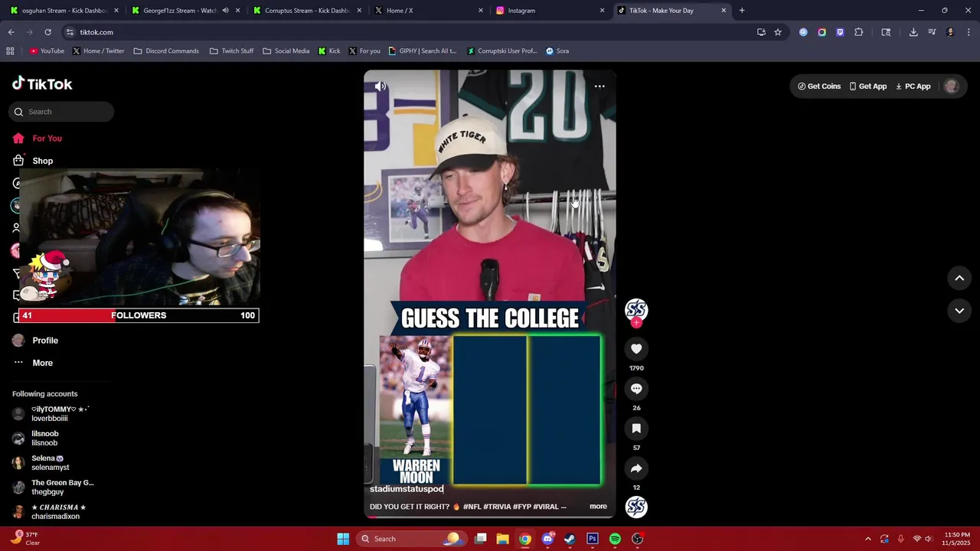The image size is (980, 551).
Task: Go to the previous video with the up arrow
Action: (959, 279)
